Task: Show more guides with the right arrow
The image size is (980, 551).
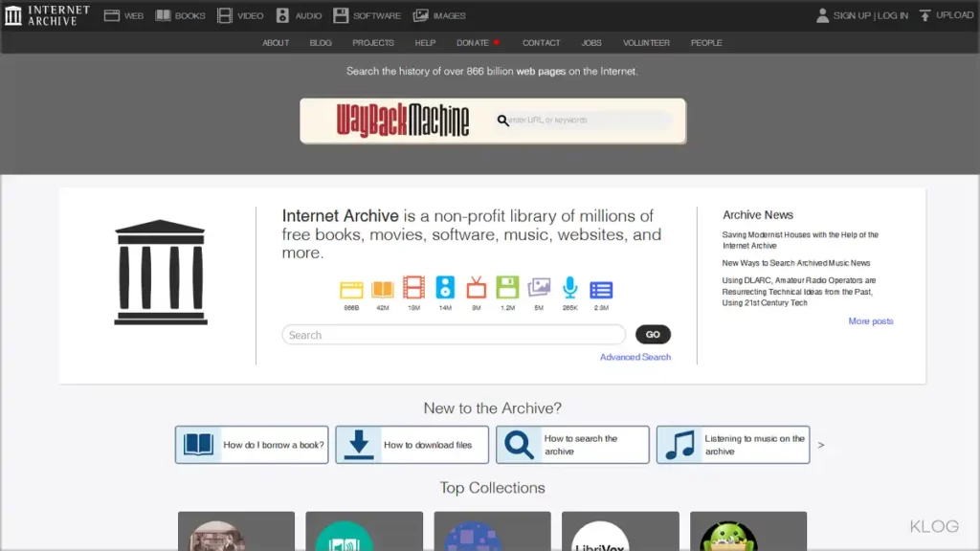Action: tap(821, 445)
